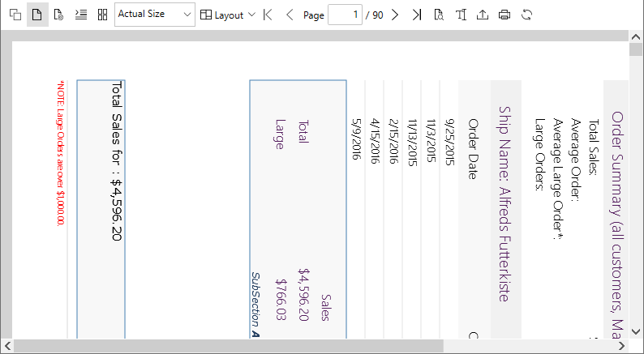Open the thumbnails grid view
The height and width of the screenshot is (354, 644).
102,15
